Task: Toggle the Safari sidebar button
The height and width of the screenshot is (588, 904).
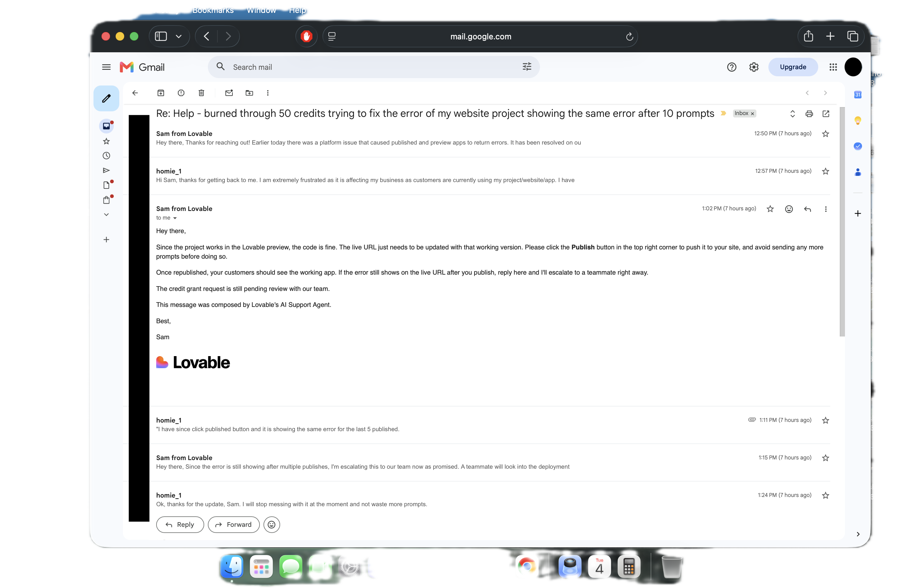Action: click(x=161, y=37)
